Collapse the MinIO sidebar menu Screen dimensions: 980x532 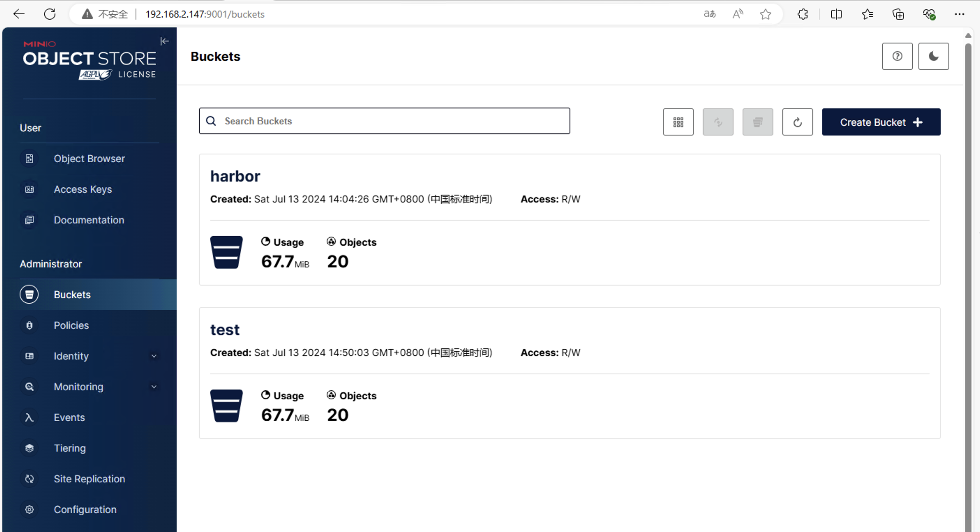point(164,41)
